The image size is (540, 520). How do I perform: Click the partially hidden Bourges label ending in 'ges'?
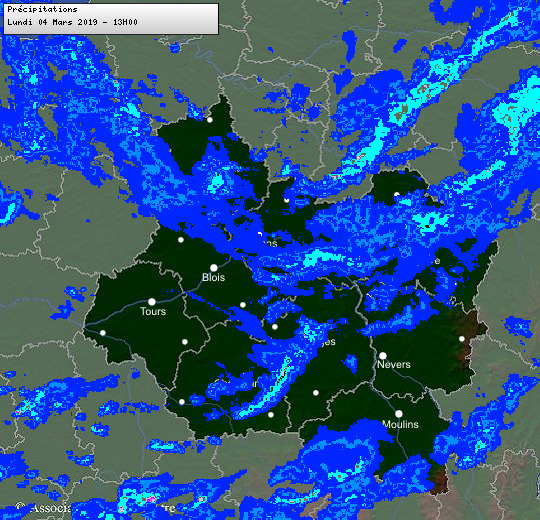coord(329,342)
